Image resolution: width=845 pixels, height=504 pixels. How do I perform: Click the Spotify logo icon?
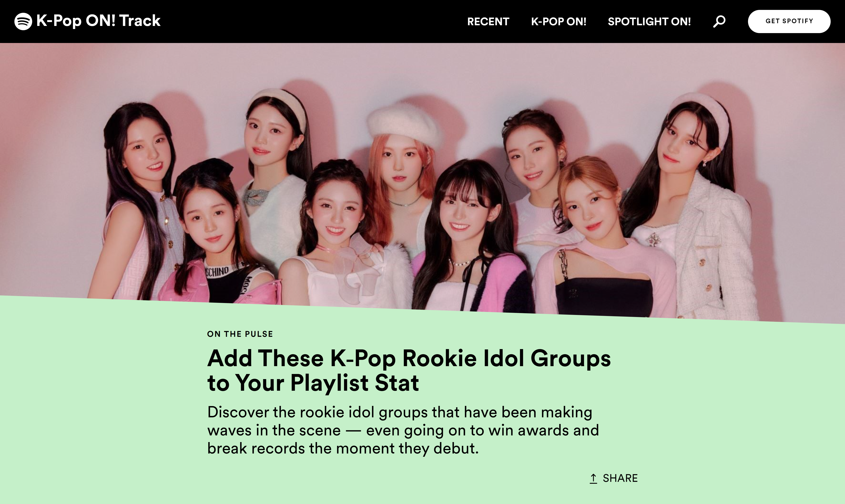pos(23,21)
